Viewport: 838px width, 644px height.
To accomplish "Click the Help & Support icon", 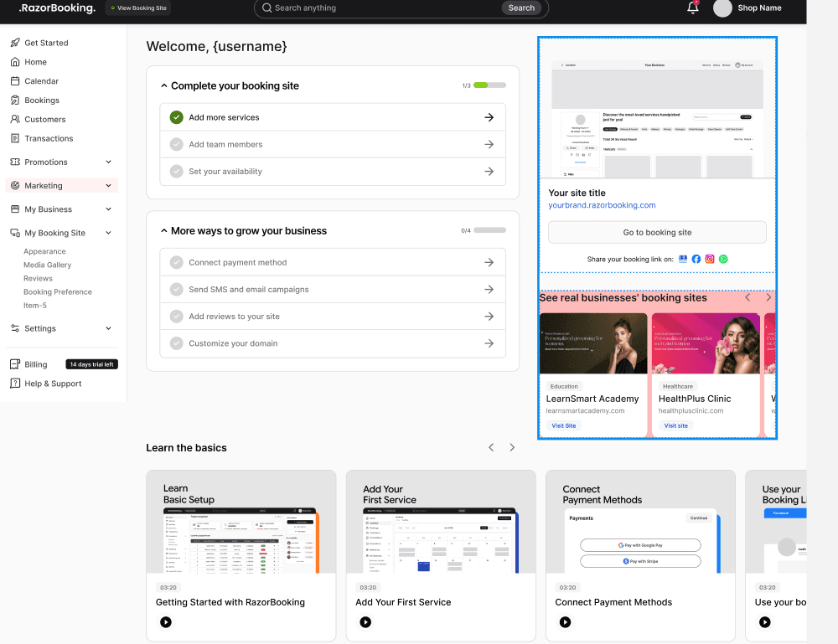I will click(15, 384).
